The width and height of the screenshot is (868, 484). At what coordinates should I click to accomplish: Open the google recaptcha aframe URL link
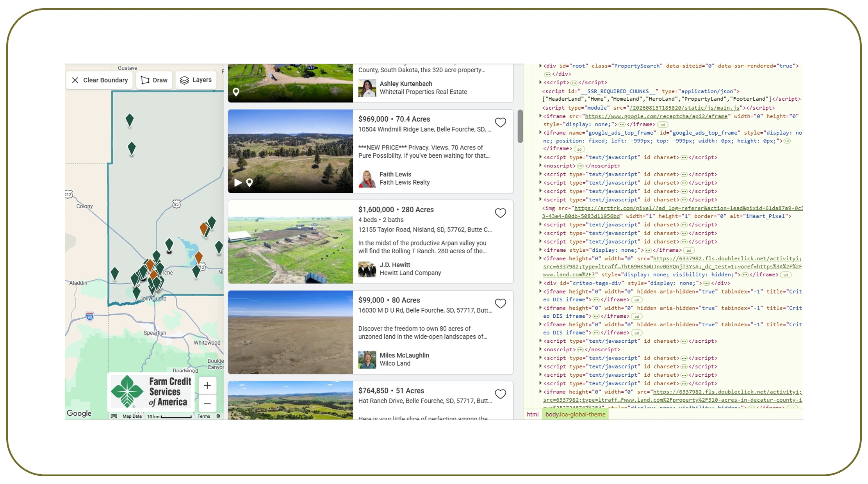pyautogui.click(x=656, y=116)
